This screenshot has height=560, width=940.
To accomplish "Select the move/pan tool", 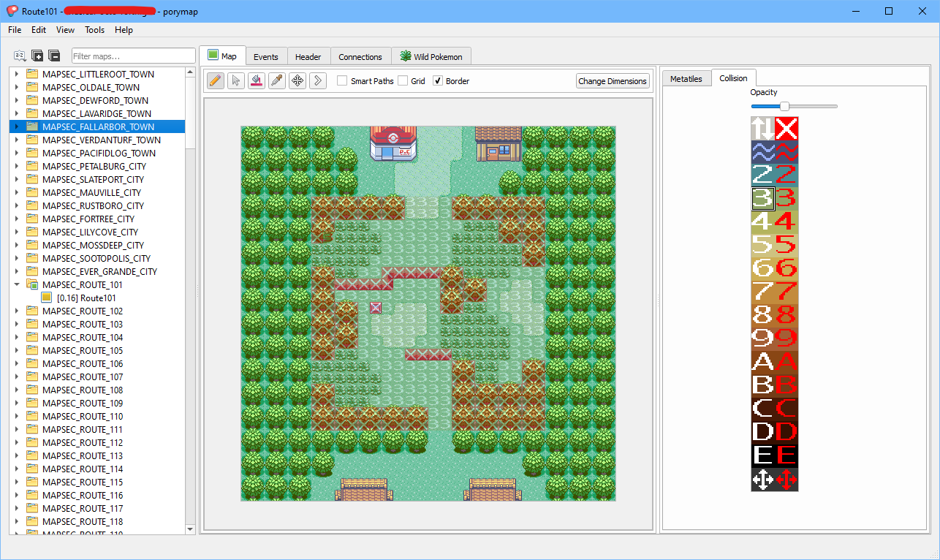I will 297,80.
